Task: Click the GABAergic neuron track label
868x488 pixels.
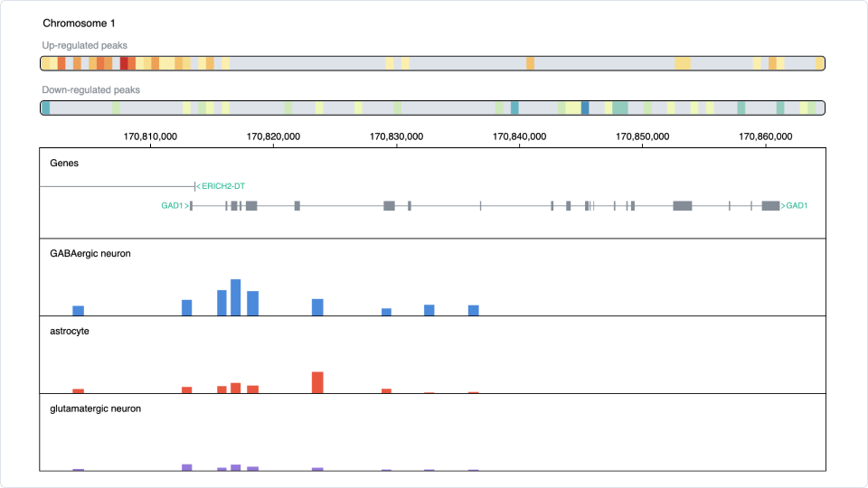Action: tap(90, 254)
